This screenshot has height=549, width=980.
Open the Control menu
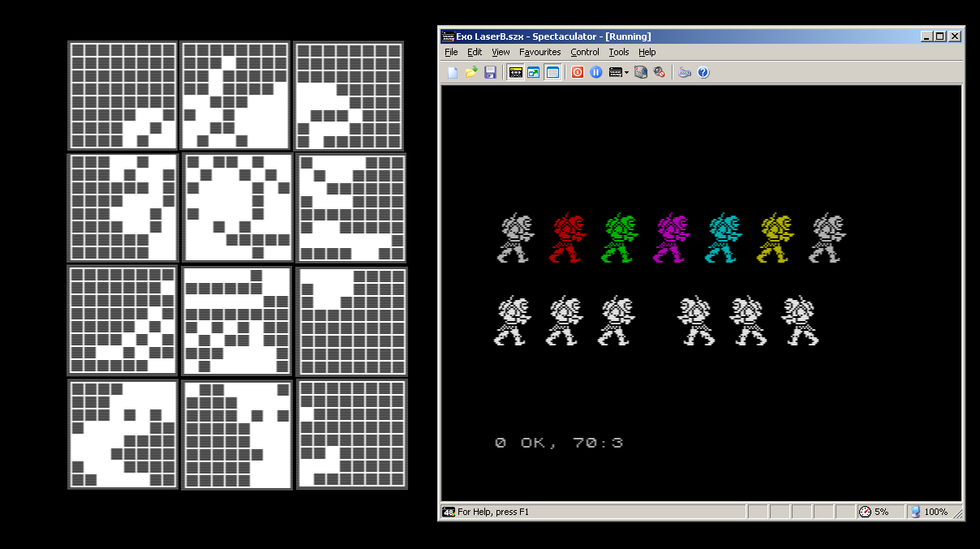coord(585,52)
